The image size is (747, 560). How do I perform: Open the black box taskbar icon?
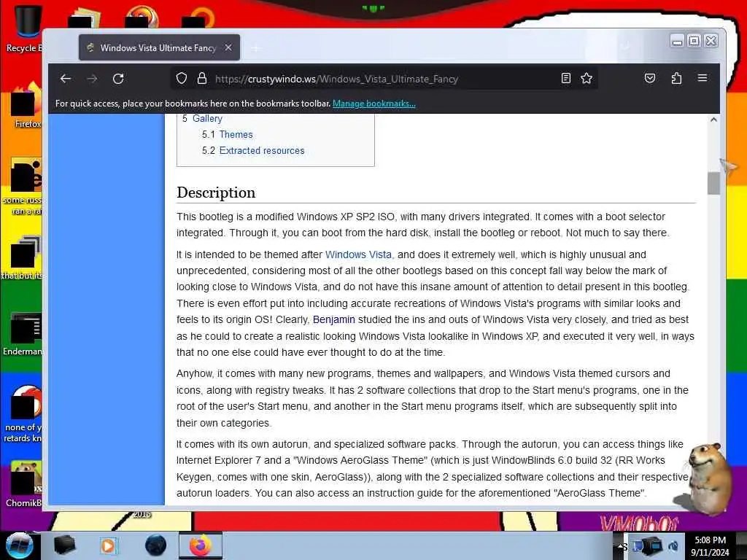(x=64, y=545)
